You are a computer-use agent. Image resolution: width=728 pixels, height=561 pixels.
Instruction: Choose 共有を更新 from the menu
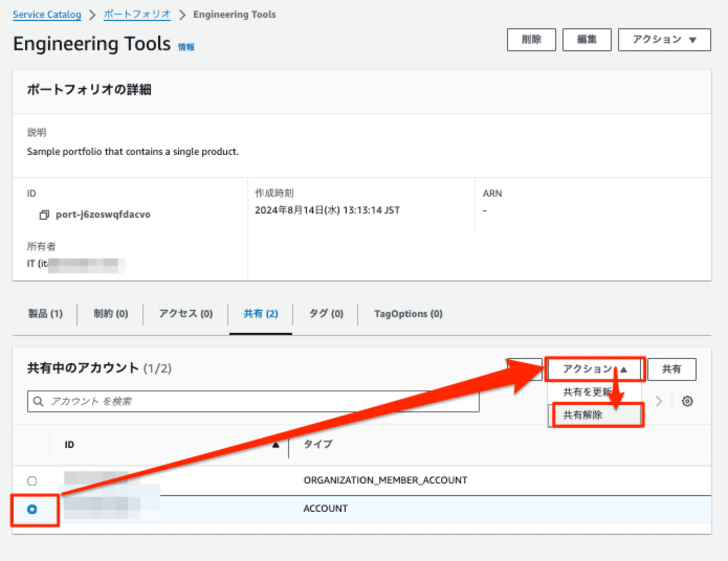pos(587,392)
